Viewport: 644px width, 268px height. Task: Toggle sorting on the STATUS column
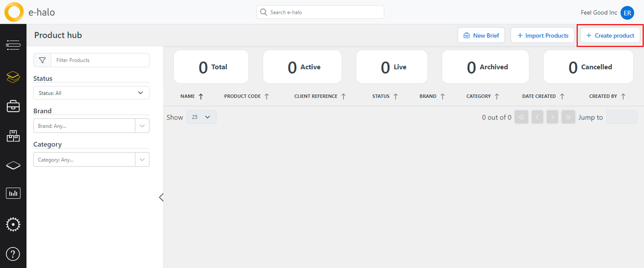(x=396, y=96)
